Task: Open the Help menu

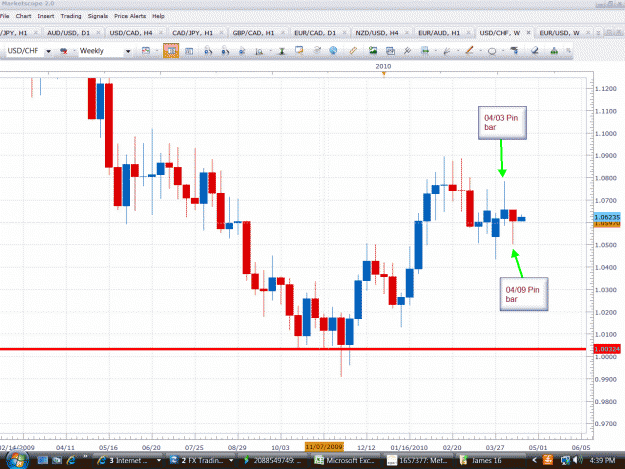Action: (x=158, y=16)
